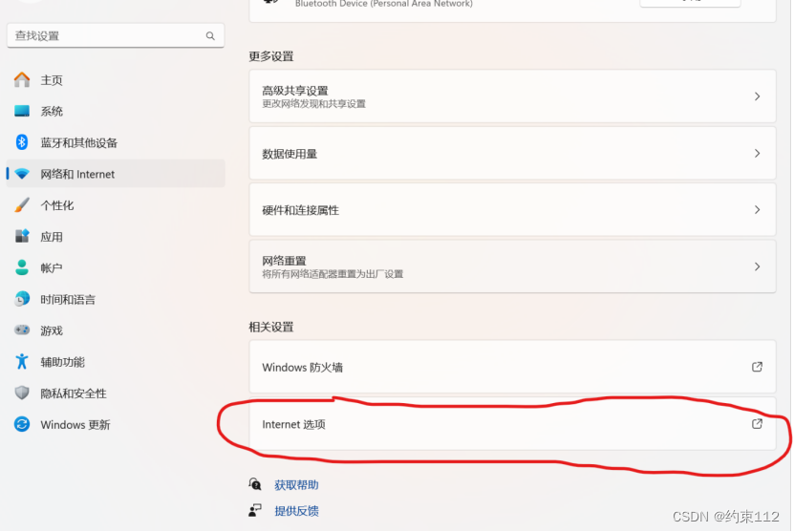Click the home icon beside 主页
Image resolution: width=794 pixels, height=532 pixels.
click(x=22, y=79)
